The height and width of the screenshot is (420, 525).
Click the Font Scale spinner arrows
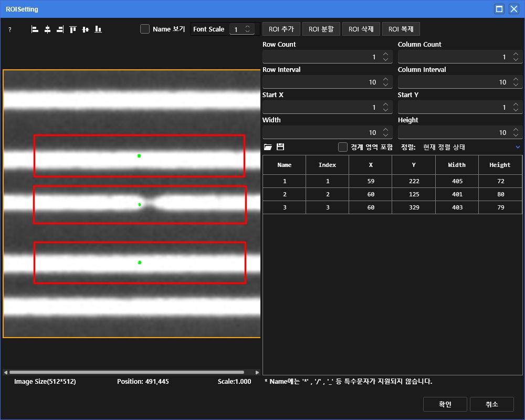(248, 29)
